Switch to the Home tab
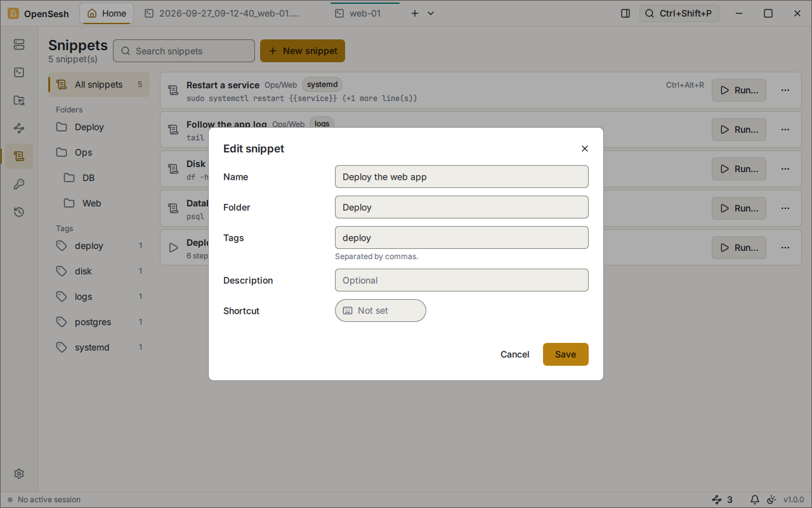The width and height of the screenshot is (812, 508). coord(107,13)
